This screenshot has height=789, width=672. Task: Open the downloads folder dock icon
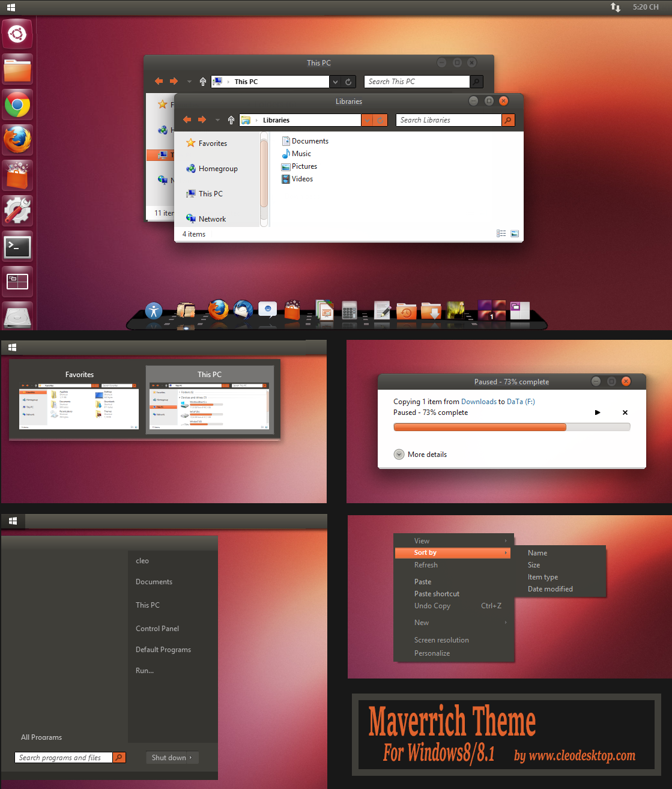pos(431,311)
